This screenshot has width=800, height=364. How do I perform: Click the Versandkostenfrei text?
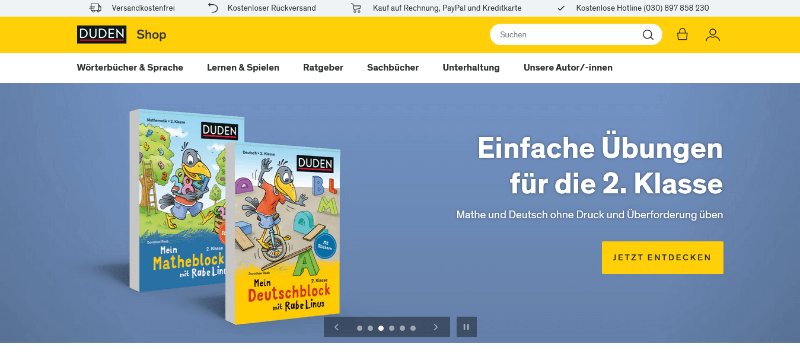point(143,8)
